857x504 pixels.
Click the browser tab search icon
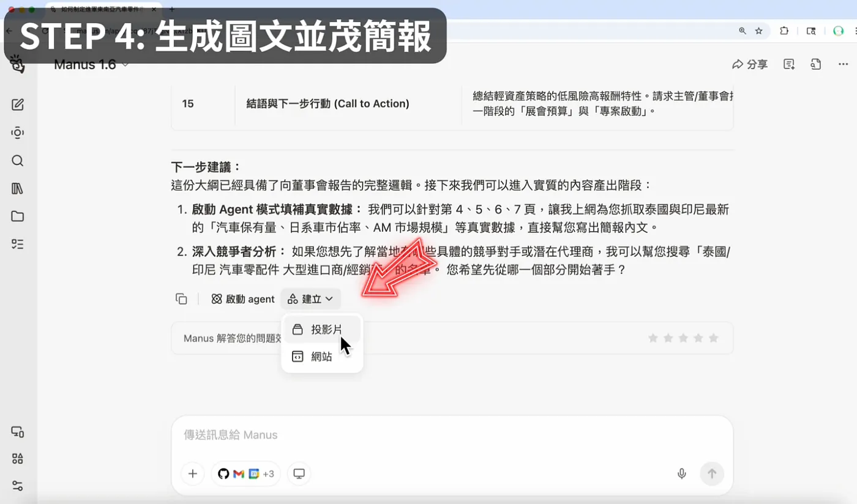coord(811,31)
